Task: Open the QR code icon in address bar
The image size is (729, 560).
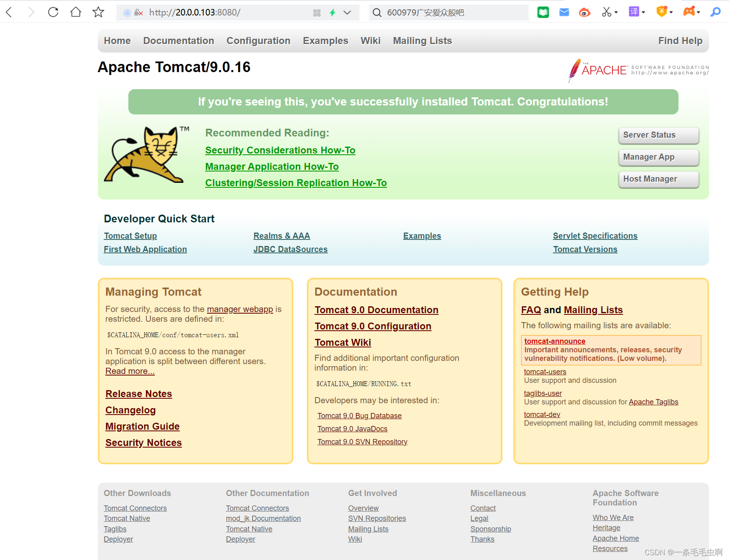Action: [x=317, y=13]
